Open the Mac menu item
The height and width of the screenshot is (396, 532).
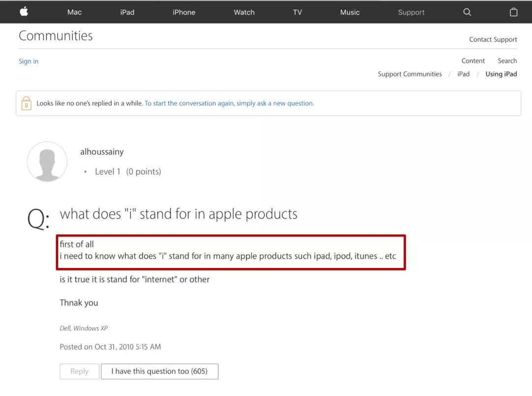point(74,12)
